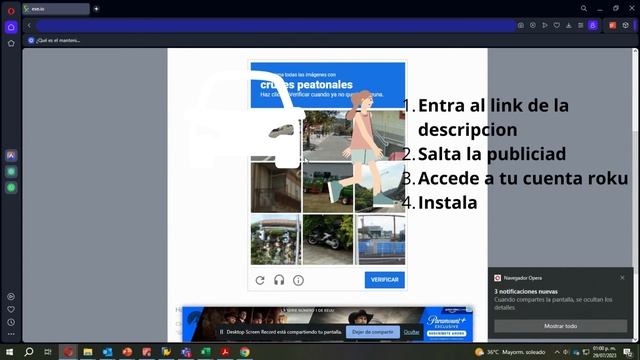Select captcha tile with blue fence
The image size is (640, 360).
click(x=380, y=240)
